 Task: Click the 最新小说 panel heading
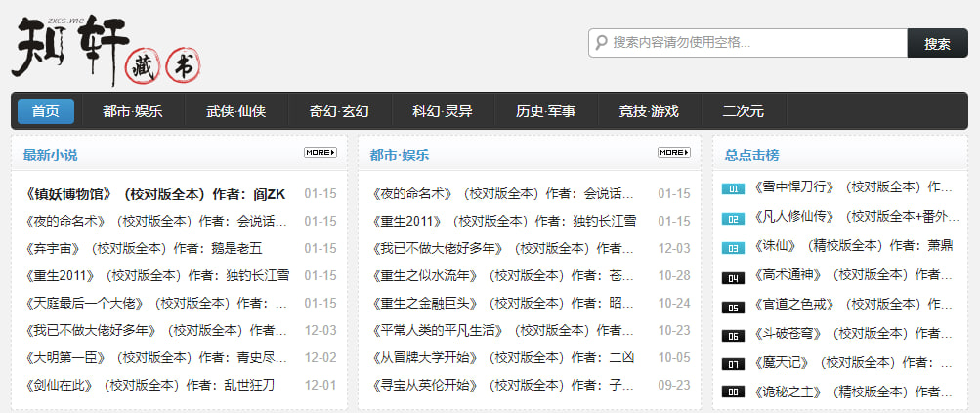pyautogui.click(x=50, y=155)
